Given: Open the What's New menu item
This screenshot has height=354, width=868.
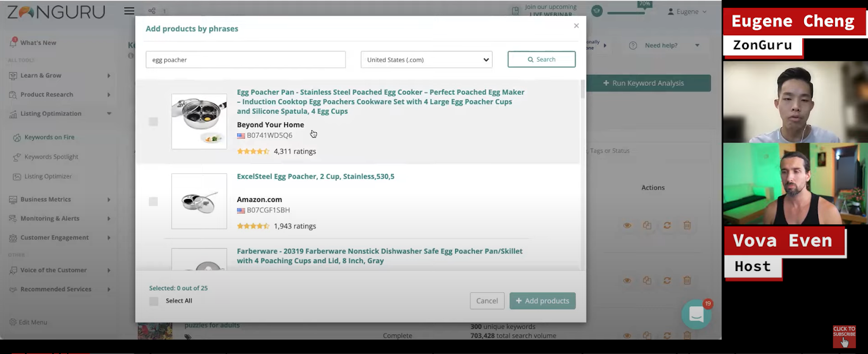Looking at the screenshot, I should pos(39,43).
